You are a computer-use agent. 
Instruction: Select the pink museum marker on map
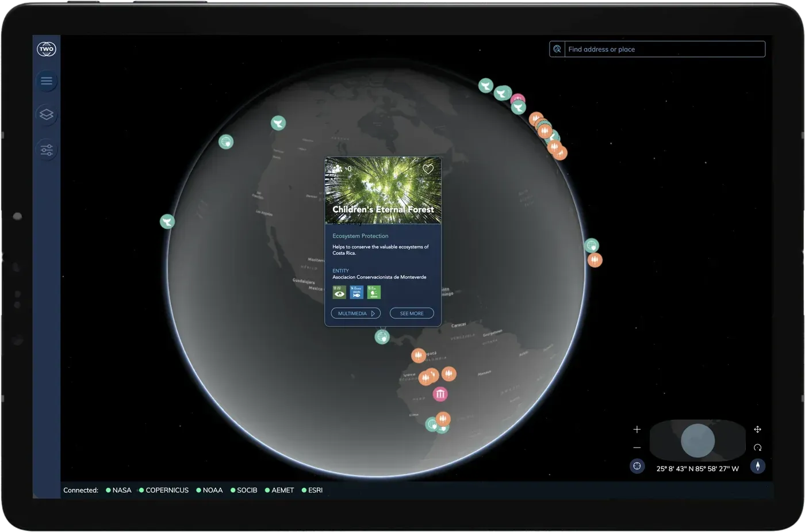(x=440, y=394)
